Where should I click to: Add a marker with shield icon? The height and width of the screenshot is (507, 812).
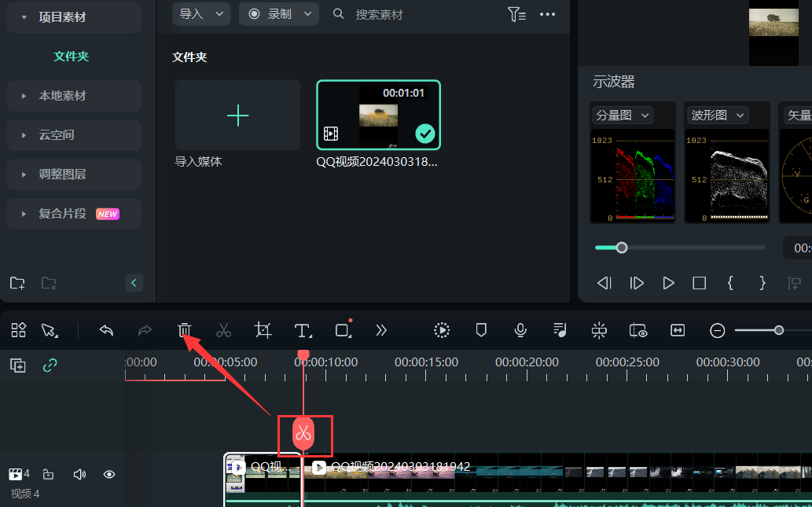coord(481,330)
